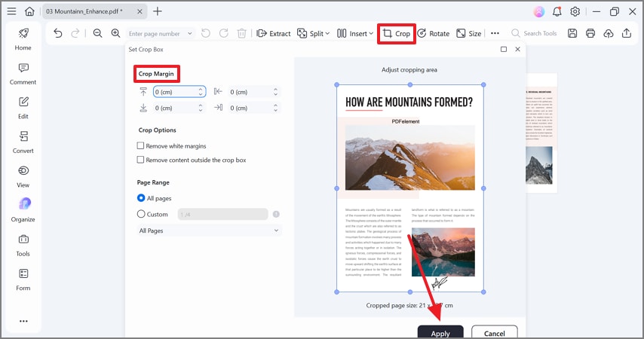Adjust the left margin stepper arrows
644x339 pixels.
pyautogui.click(x=275, y=92)
